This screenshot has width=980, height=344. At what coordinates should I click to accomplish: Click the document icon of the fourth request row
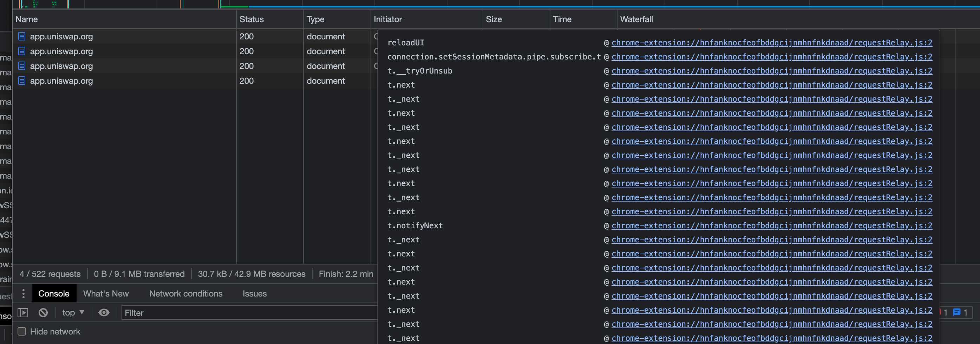tap(22, 81)
